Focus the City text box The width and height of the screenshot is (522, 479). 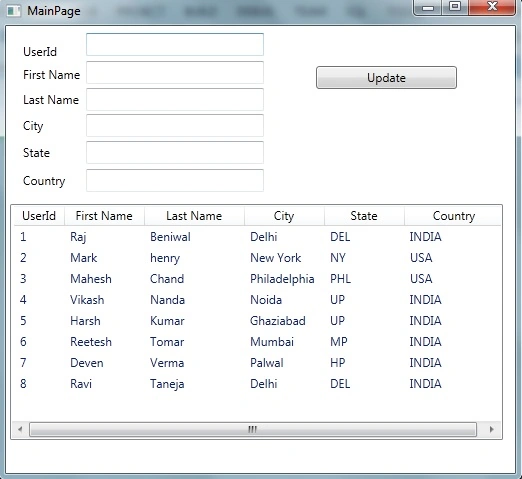[175, 125]
